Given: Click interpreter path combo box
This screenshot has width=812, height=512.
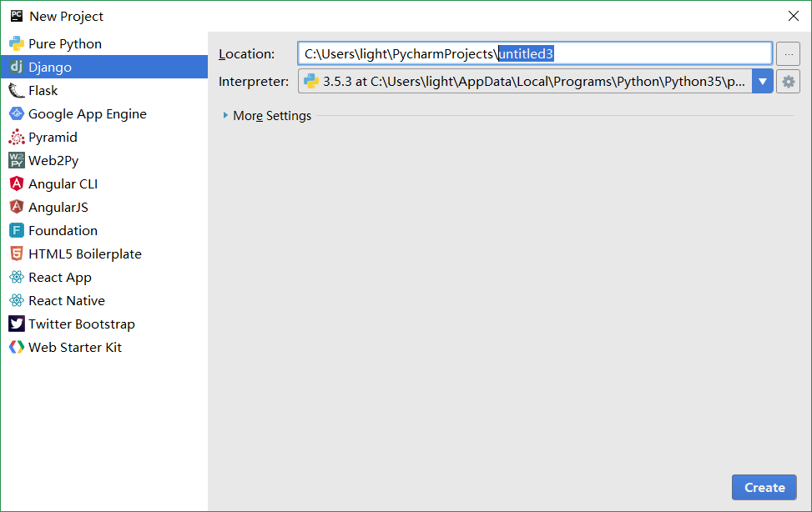Looking at the screenshot, I should click(x=536, y=81).
